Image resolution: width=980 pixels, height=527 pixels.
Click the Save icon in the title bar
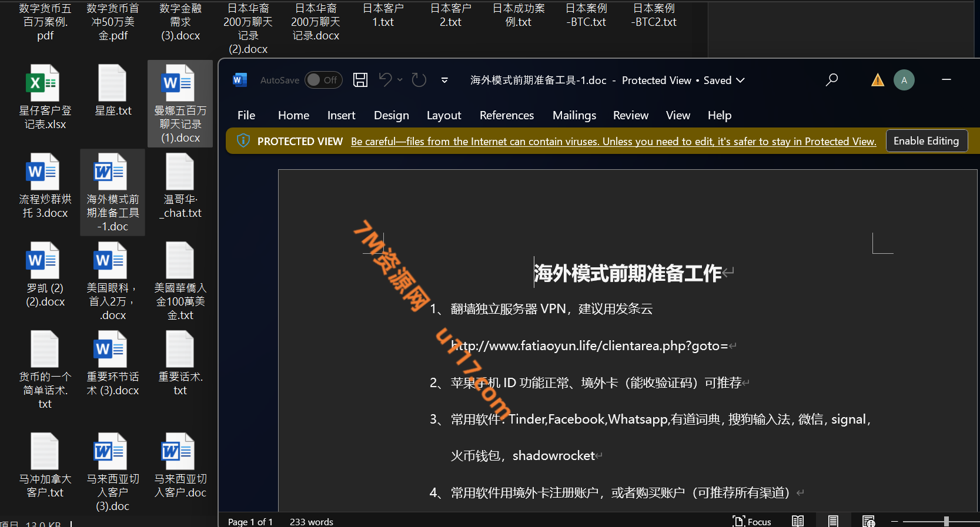pos(360,80)
